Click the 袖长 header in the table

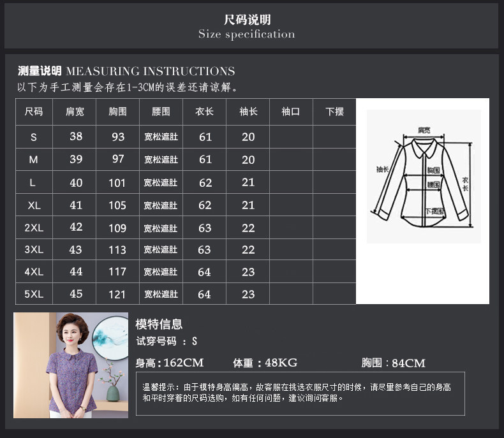tap(248, 112)
